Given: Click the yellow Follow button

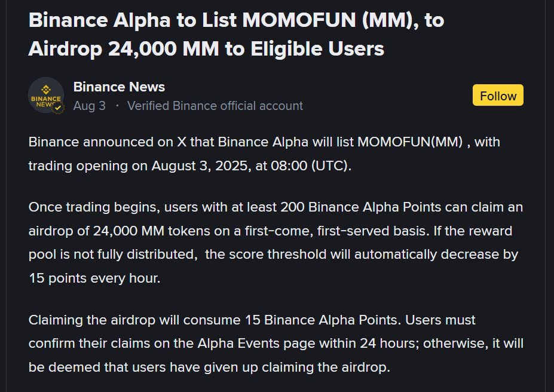Looking at the screenshot, I should (x=498, y=95).
